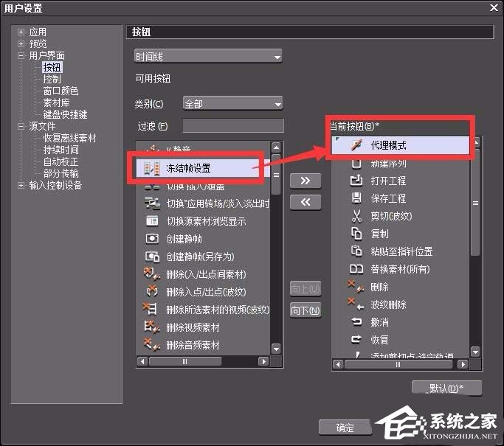Collapse the 用户界面 tree node
This screenshot has height=446, width=504.
click(x=21, y=55)
